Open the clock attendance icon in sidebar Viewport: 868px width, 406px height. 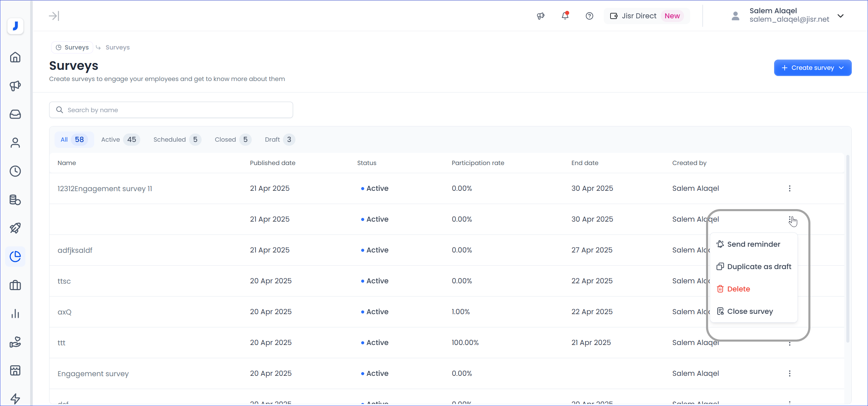(x=15, y=171)
